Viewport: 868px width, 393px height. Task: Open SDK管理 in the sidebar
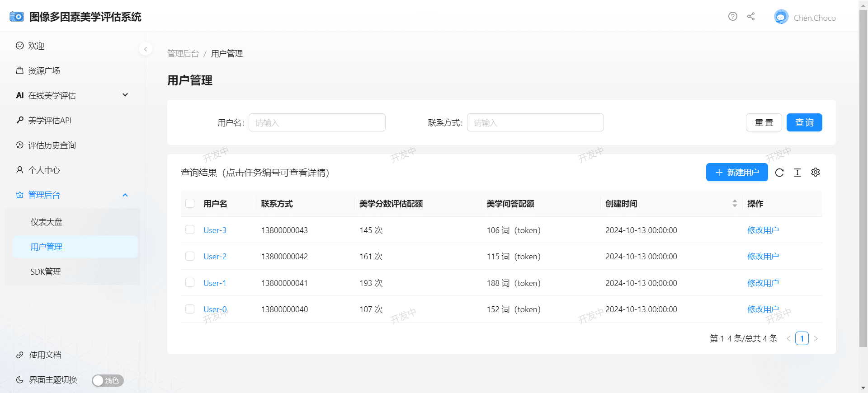tap(46, 272)
